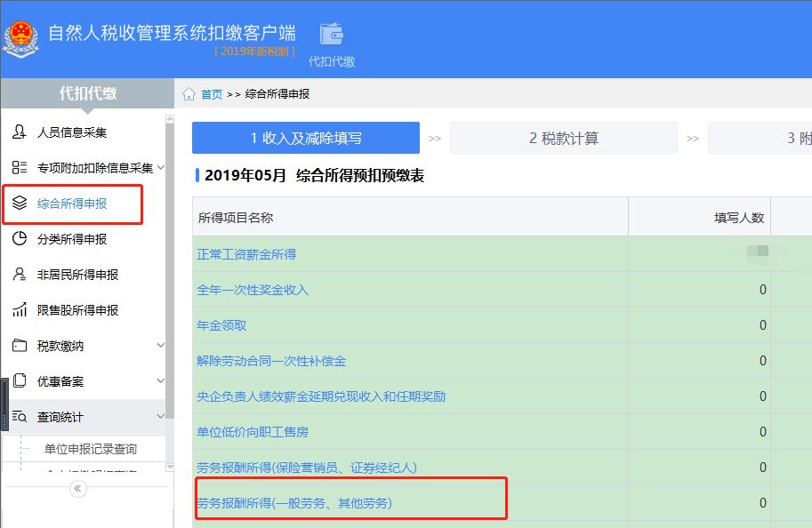Click the 限售股所得申报 chart icon
Viewport: 812px width, 528px height.
click(20, 309)
